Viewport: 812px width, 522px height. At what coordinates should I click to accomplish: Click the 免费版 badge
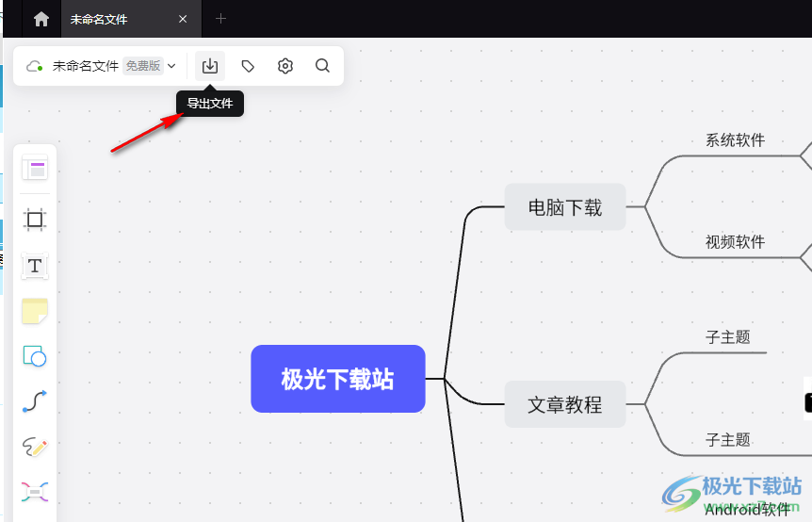pos(143,66)
